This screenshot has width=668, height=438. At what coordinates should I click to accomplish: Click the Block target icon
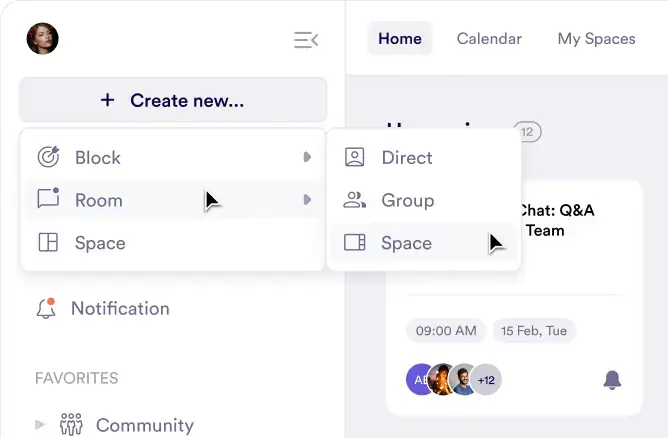pyautogui.click(x=48, y=157)
